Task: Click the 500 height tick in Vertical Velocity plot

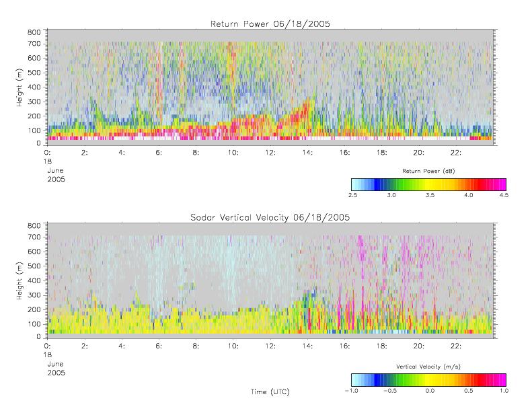Action: pyautogui.click(x=34, y=266)
